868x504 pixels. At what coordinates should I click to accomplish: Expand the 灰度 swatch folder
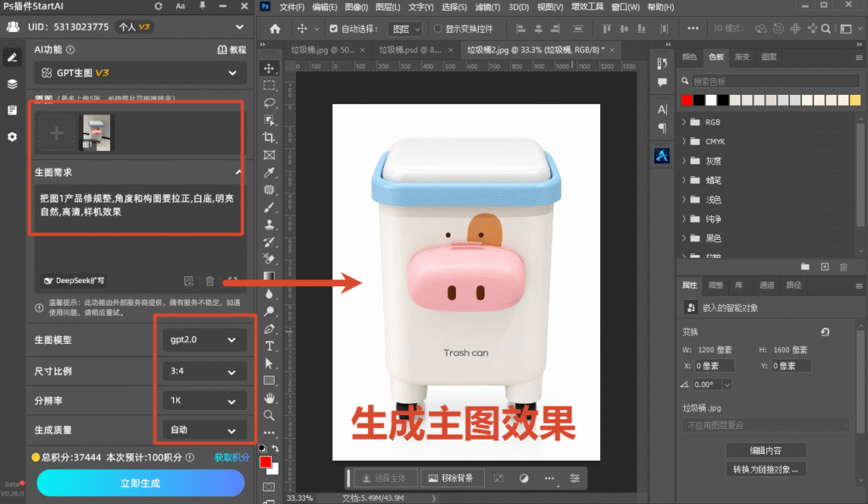(x=684, y=160)
